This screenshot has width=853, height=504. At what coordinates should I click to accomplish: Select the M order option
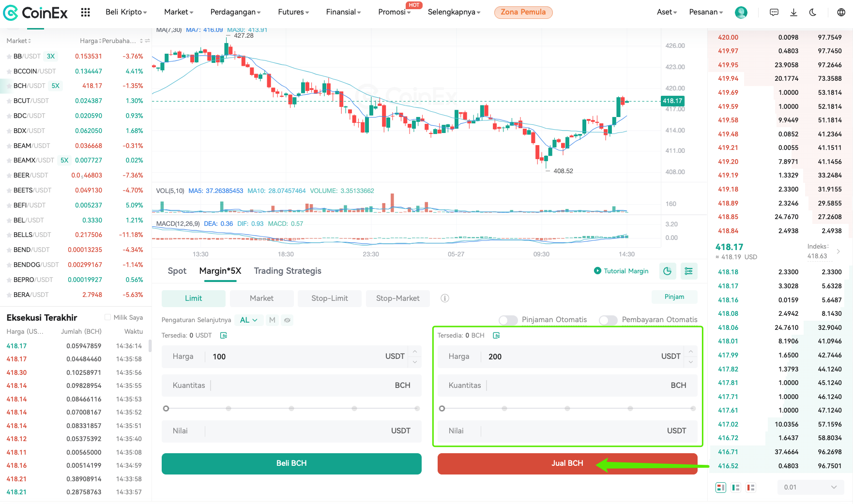[272, 320]
